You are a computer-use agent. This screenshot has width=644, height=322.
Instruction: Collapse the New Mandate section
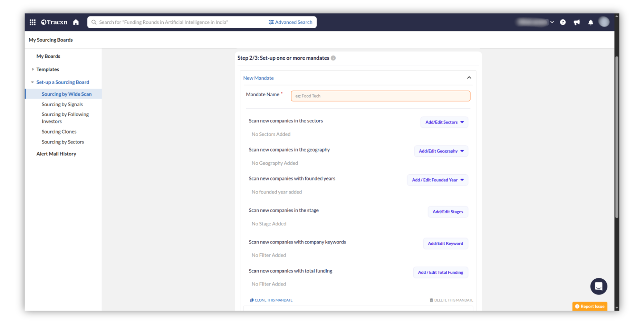tap(469, 78)
